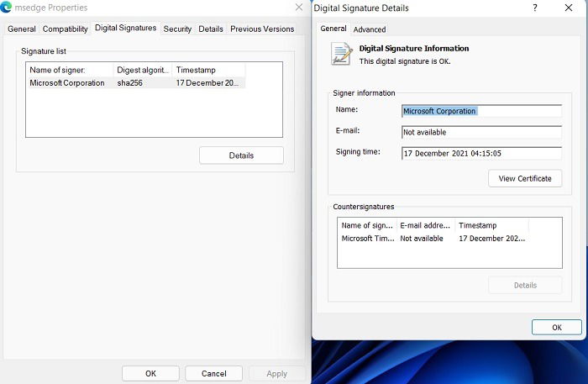Click the E-mail Not available field

[481, 132]
